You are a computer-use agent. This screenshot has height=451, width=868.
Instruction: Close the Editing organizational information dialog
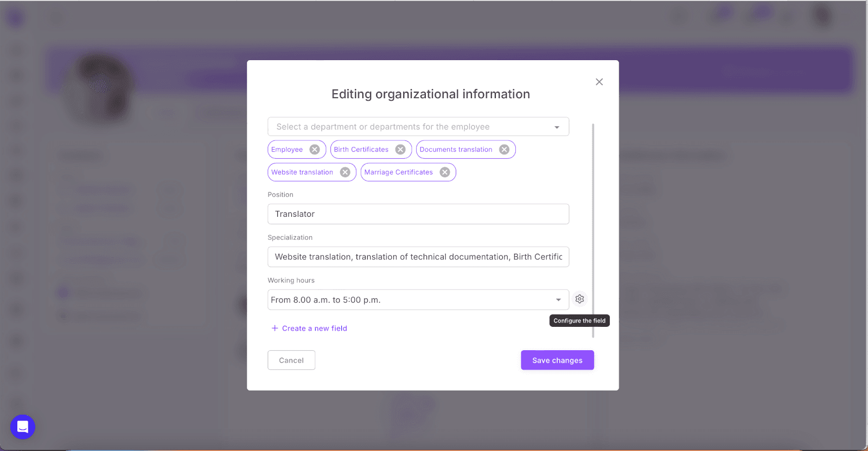point(599,82)
